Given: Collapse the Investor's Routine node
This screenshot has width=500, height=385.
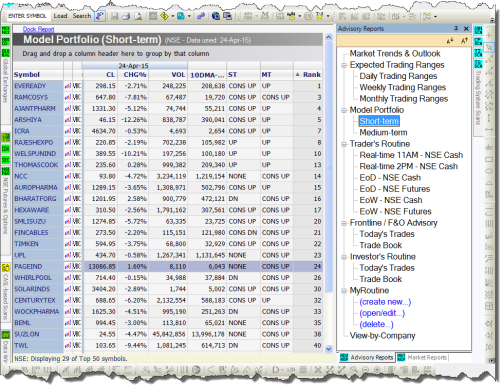Looking at the screenshot, I should [x=344, y=257].
